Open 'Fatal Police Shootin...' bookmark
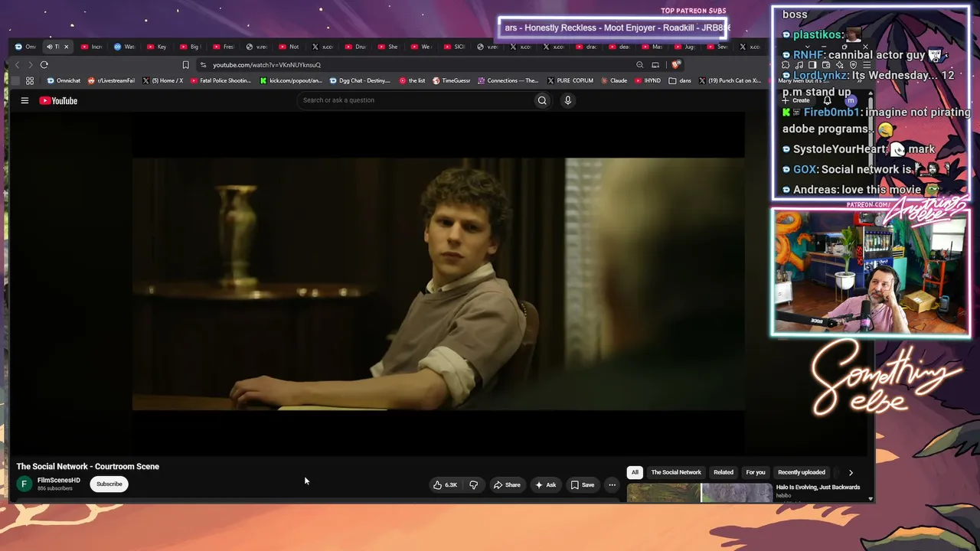Screen dimensions: 980x551 click(220, 80)
